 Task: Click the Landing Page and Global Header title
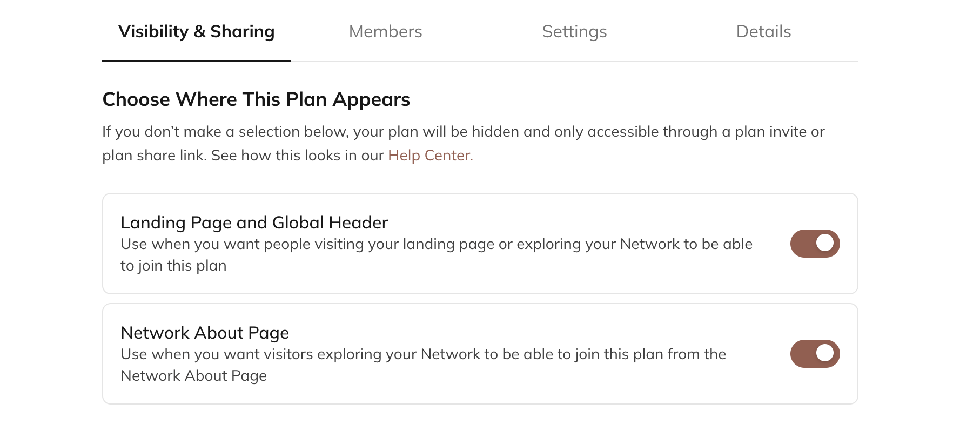[255, 222]
